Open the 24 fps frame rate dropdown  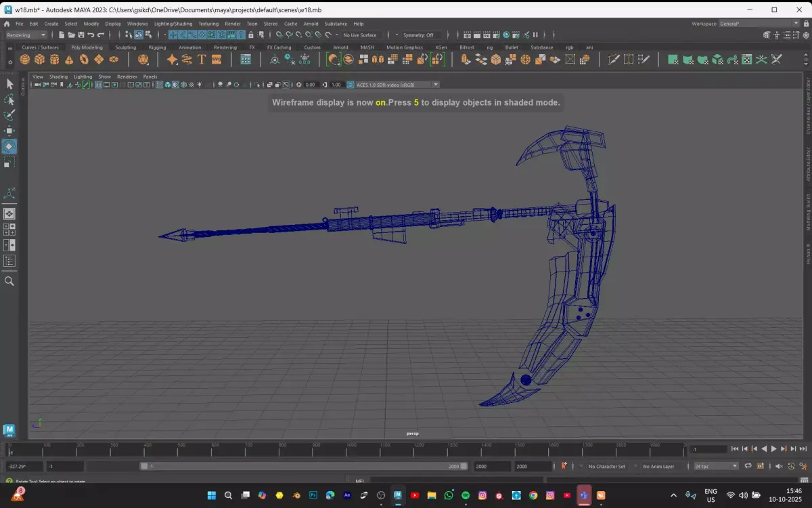[716, 466]
